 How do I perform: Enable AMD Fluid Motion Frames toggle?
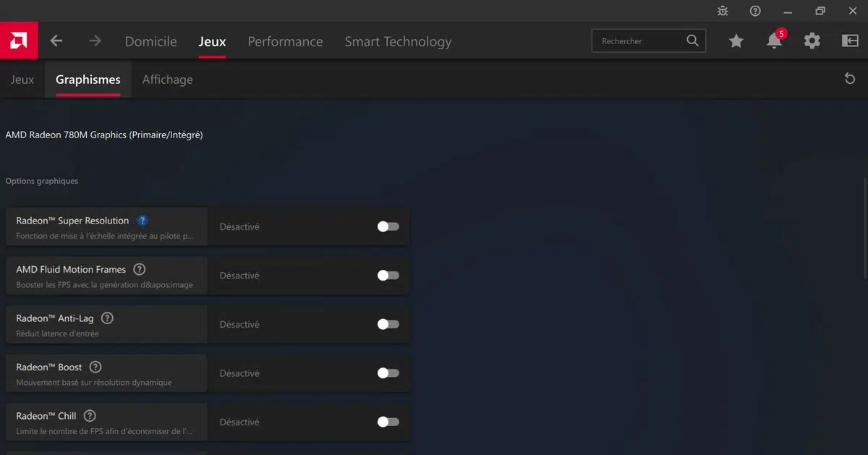click(388, 276)
